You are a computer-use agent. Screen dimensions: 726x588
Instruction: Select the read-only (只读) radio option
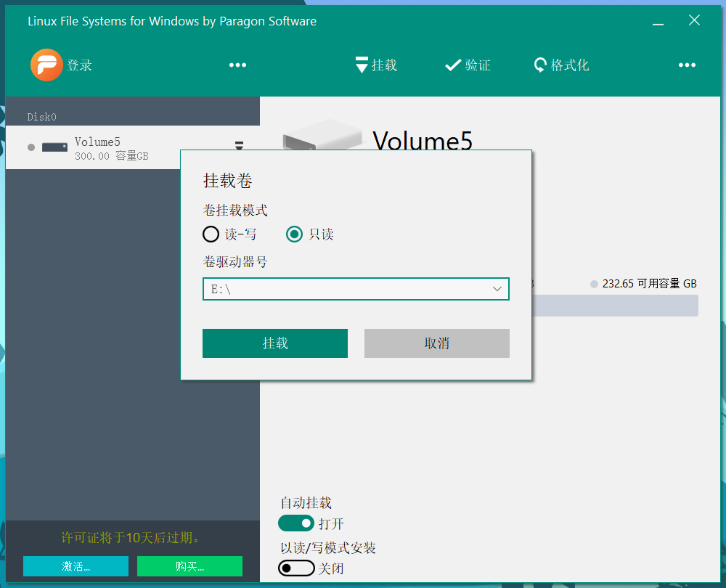295,234
